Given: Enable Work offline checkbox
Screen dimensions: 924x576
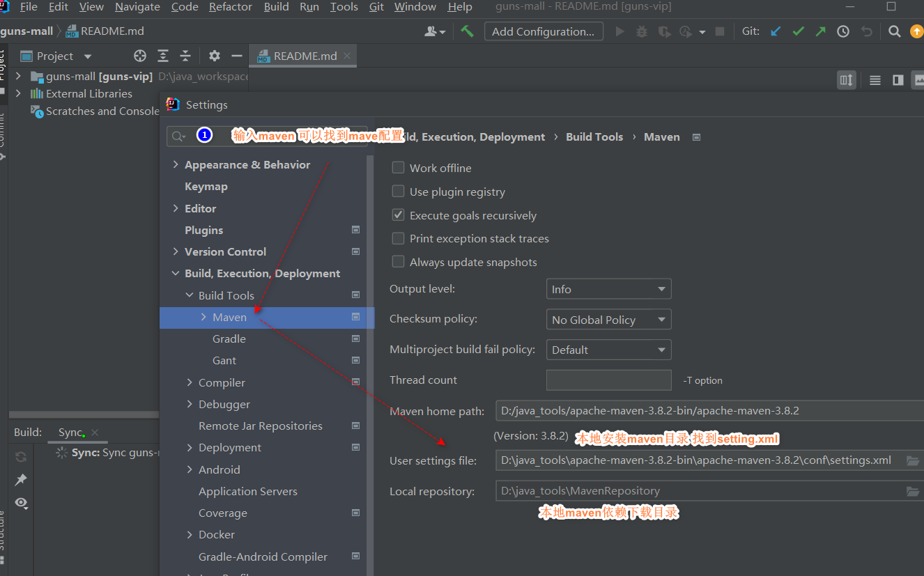Looking at the screenshot, I should click(398, 167).
